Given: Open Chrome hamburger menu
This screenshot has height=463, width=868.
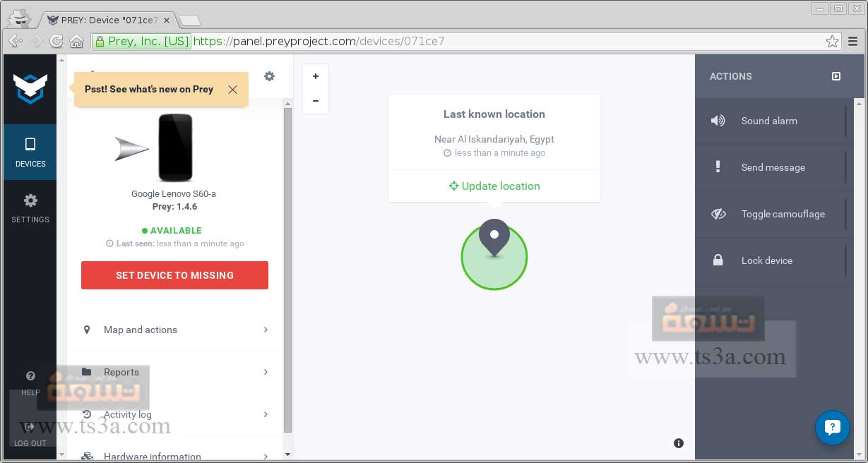Looking at the screenshot, I should 854,41.
